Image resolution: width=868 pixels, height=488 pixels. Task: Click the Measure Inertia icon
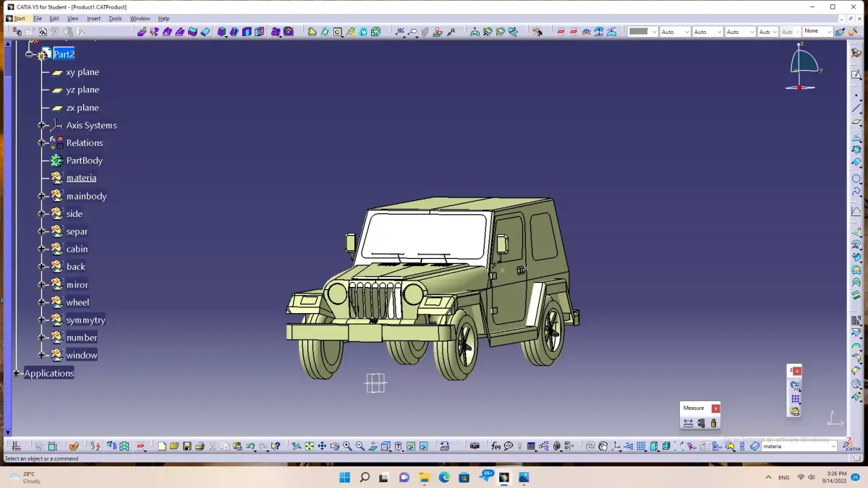[714, 423]
